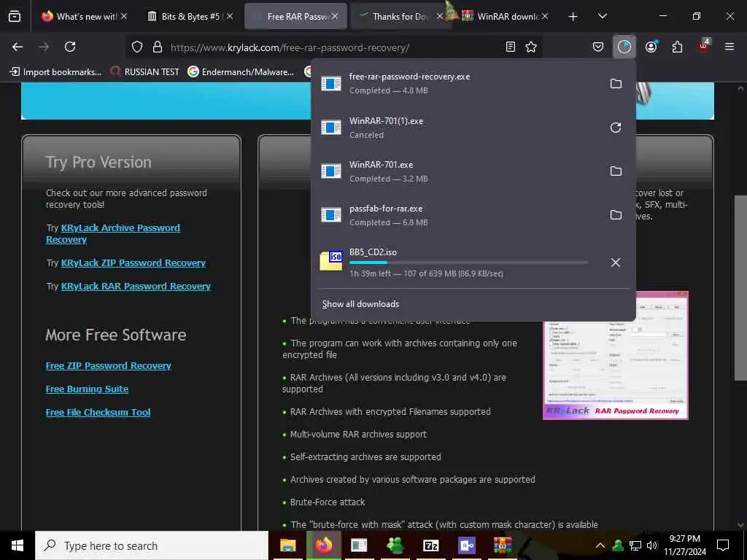Reload the current page
This screenshot has height=560, width=747.
pos(70,47)
